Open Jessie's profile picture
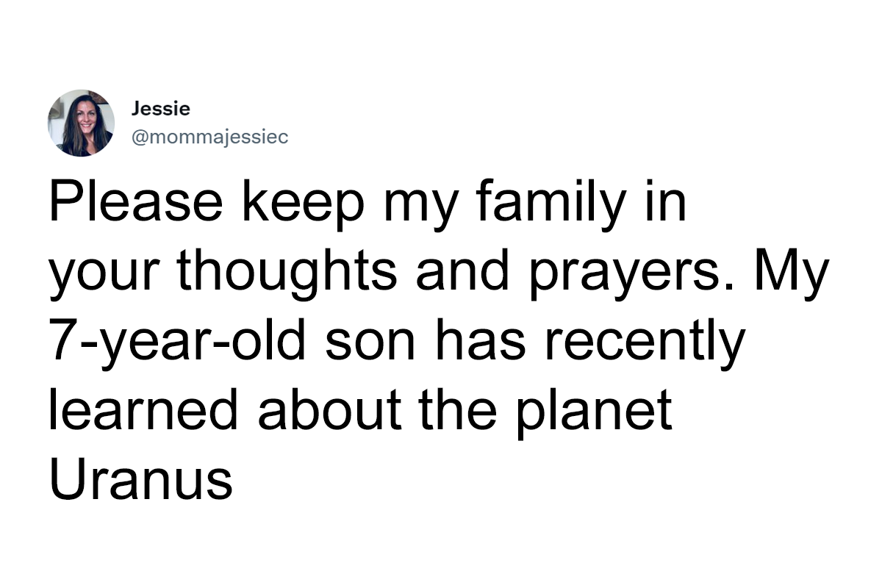The width and height of the screenshot is (882, 588). [81, 123]
